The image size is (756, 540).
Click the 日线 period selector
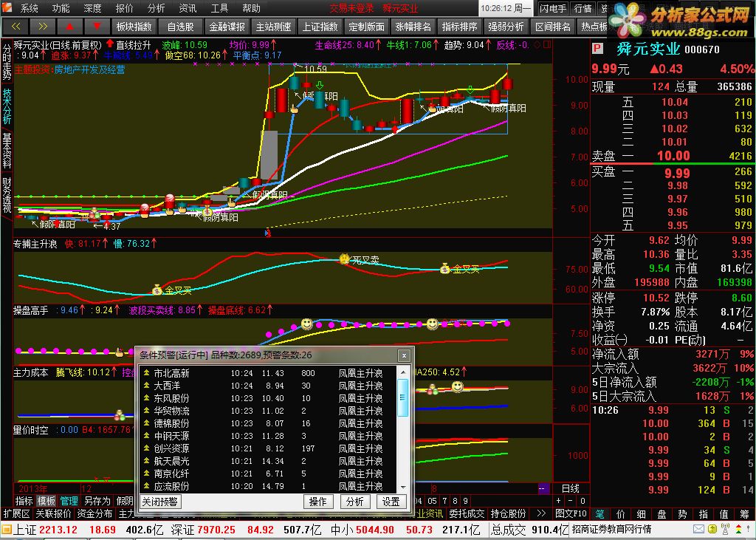coord(571,488)
